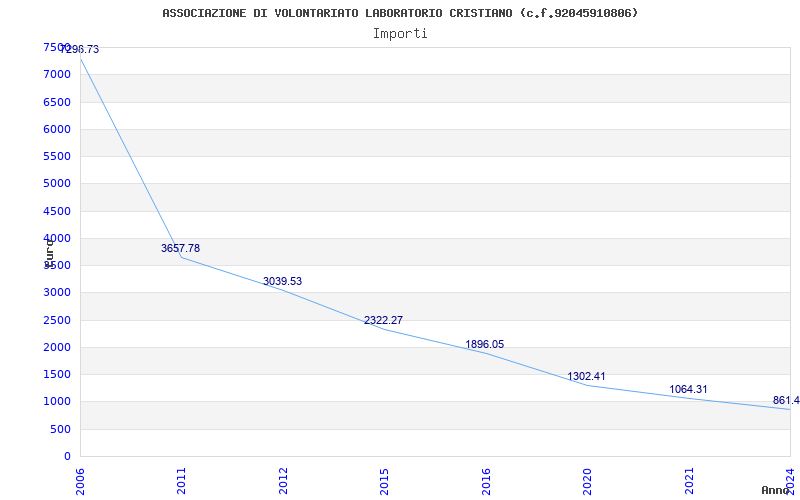Viewport: 800px width, 500px height.
Task: Click the 7296.73 data label
Action: [x=80, y=49]
